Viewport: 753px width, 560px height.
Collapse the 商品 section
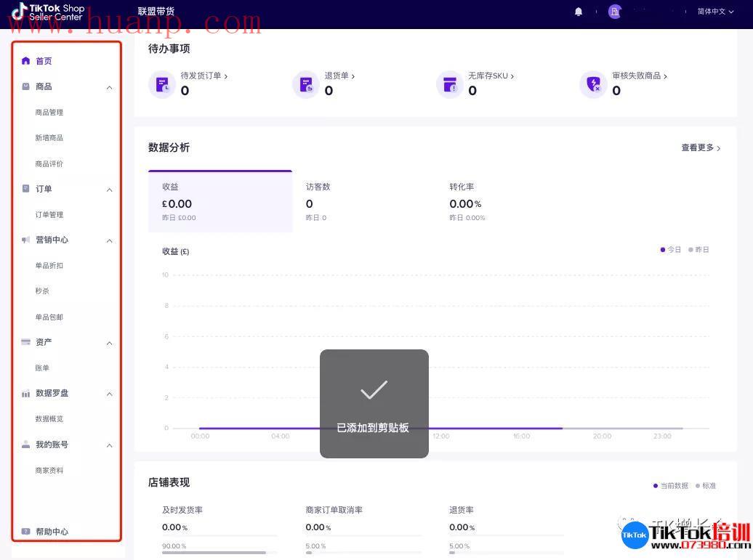point(110,87)
